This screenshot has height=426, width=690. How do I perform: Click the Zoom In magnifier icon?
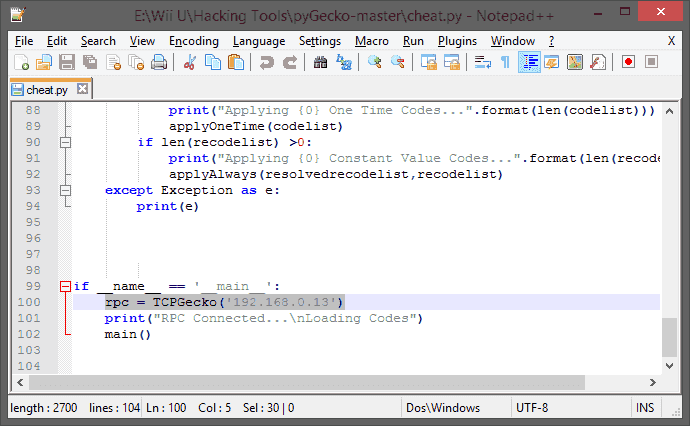(x=374, y=62)
